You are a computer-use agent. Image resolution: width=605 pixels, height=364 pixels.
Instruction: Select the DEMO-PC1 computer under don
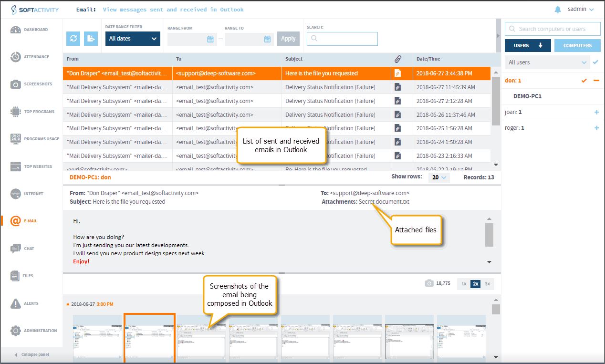coord(527,96)
